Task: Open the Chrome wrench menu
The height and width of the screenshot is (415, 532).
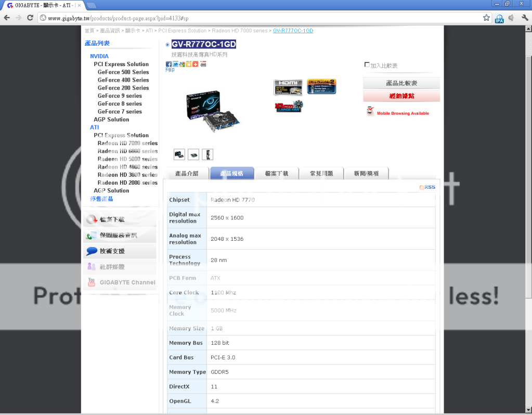Action: [525, 18]
